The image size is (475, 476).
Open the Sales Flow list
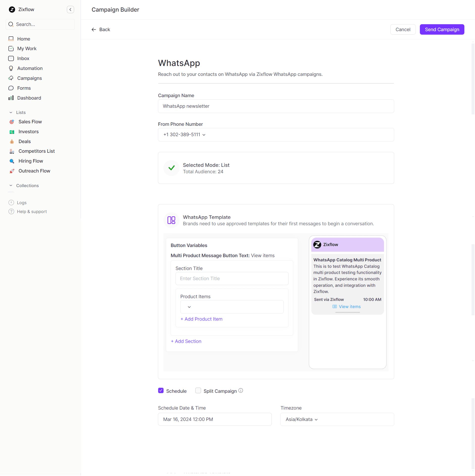point(30,122)
